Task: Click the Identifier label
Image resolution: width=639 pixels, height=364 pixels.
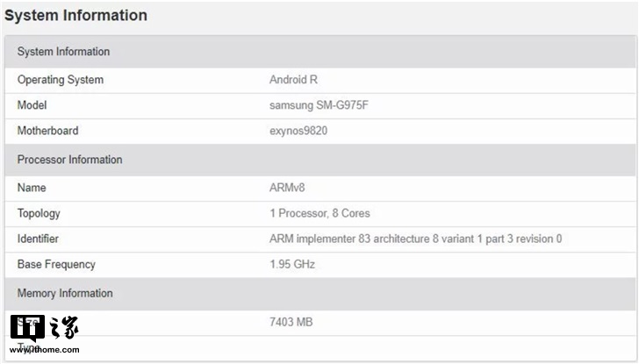Action: [40, 239]
